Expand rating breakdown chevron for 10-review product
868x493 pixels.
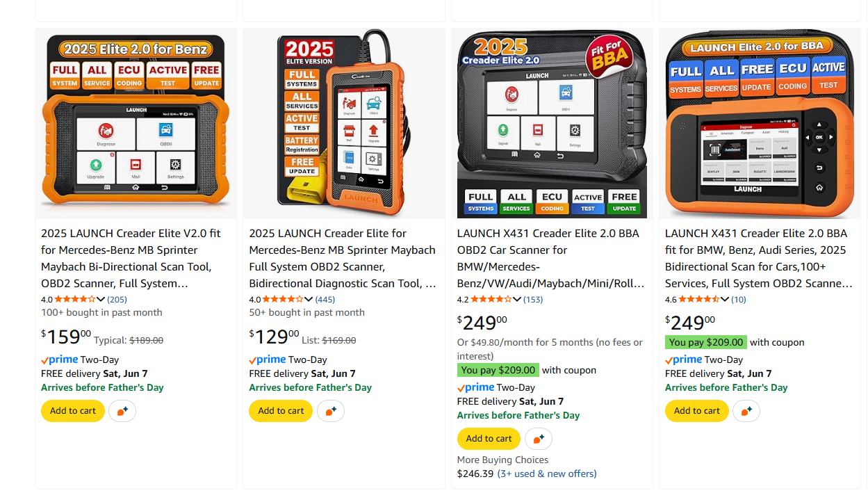point(725,300)
